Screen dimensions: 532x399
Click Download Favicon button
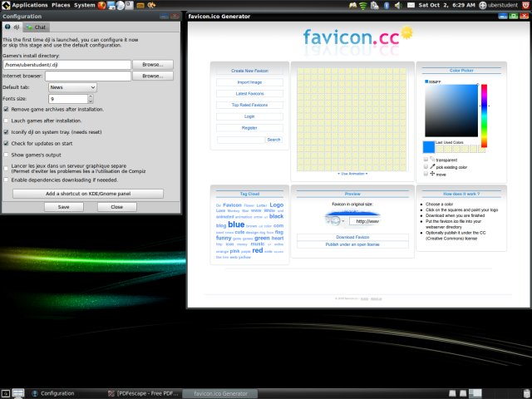(x=352, y=237)
